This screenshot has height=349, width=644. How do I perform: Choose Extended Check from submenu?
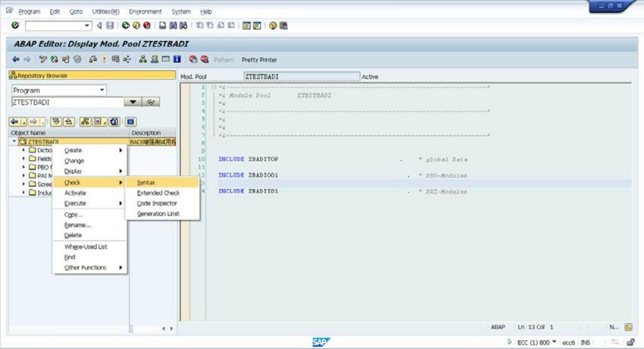162,193
